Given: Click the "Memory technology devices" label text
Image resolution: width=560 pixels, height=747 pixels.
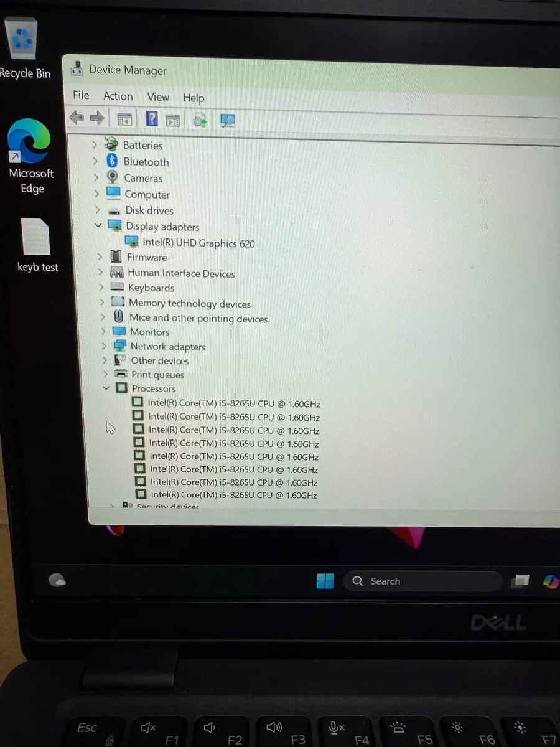Looking at the screenshot, I should click(190, 303).
